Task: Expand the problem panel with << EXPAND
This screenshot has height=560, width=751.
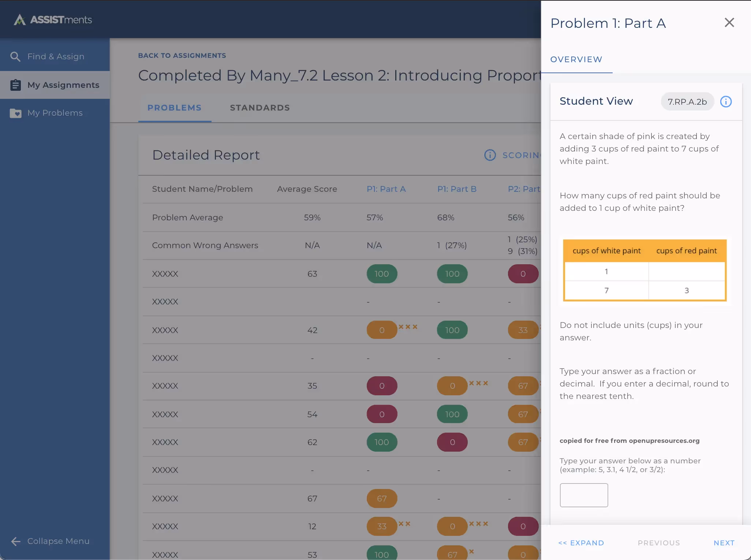Action: 581,543
